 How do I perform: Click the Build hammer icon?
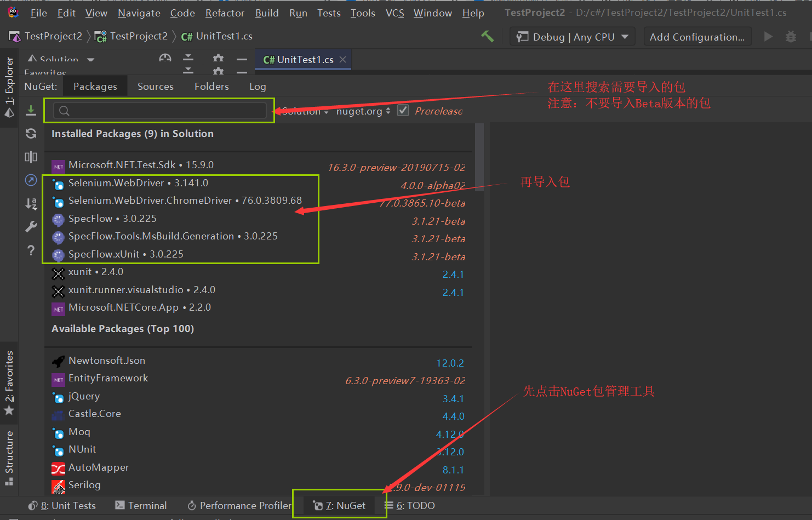(x=487, y=36)
